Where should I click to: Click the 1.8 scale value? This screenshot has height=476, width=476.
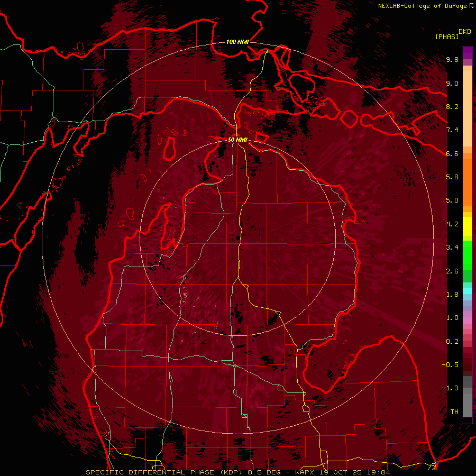pyautogui.click(x=452, y=295)
